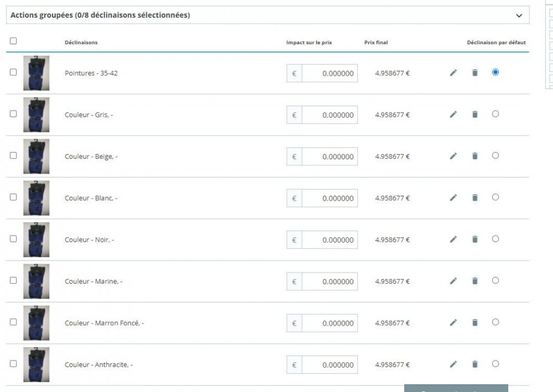Check the Couleur - Gris row checkbox
This screenshot has height=392, width=553.
click(x=13, y=114)
